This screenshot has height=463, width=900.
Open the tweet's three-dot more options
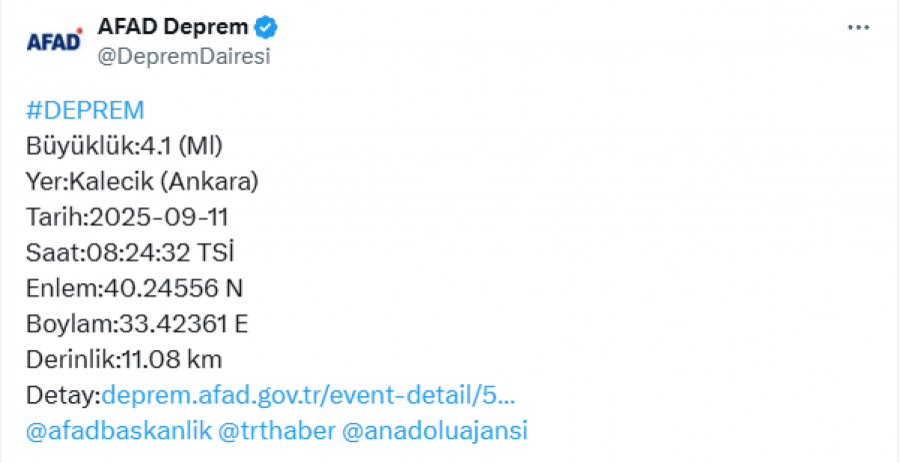(859, 28)
